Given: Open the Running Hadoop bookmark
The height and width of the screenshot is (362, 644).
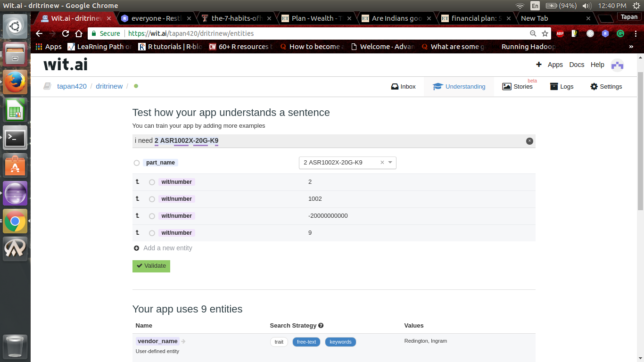Looking at the screenshot, I should click(528, 47).
